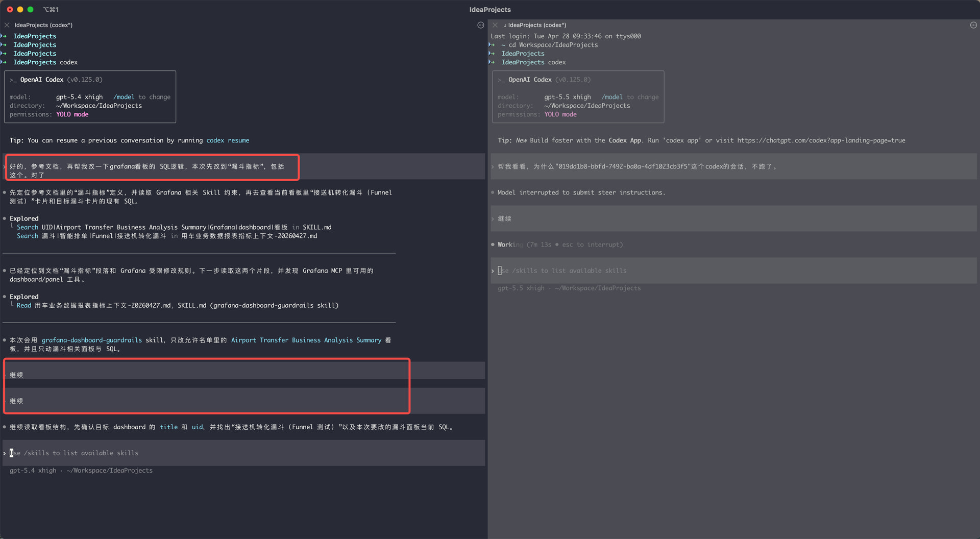Click the 'uid' highlighted word in the left pane

(197, 427)
